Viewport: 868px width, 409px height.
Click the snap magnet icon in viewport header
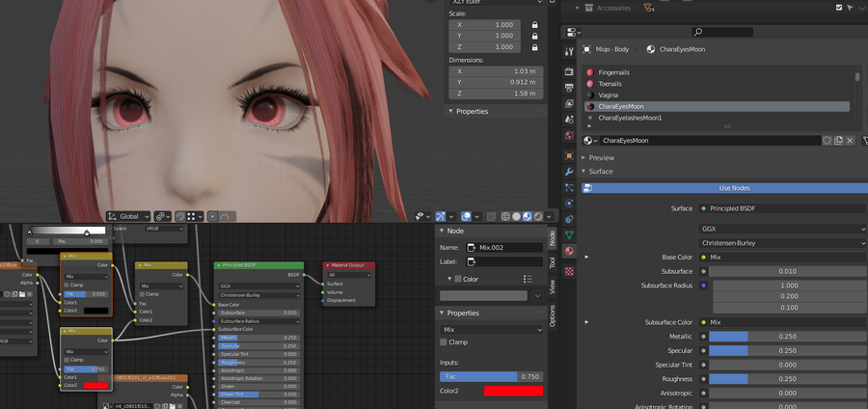[x=180, y=216]
